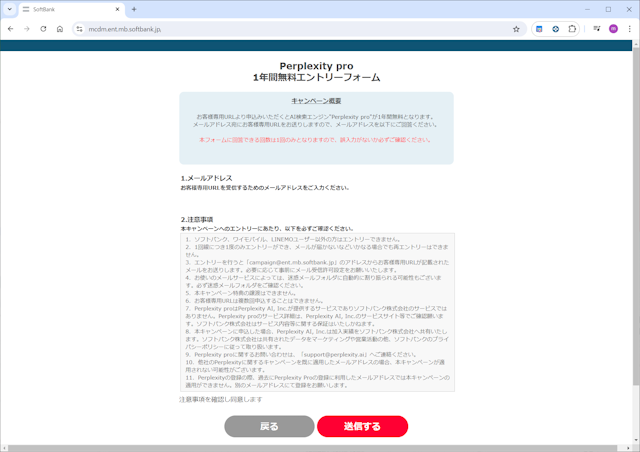Click the address bar URL

click(124, 29)
